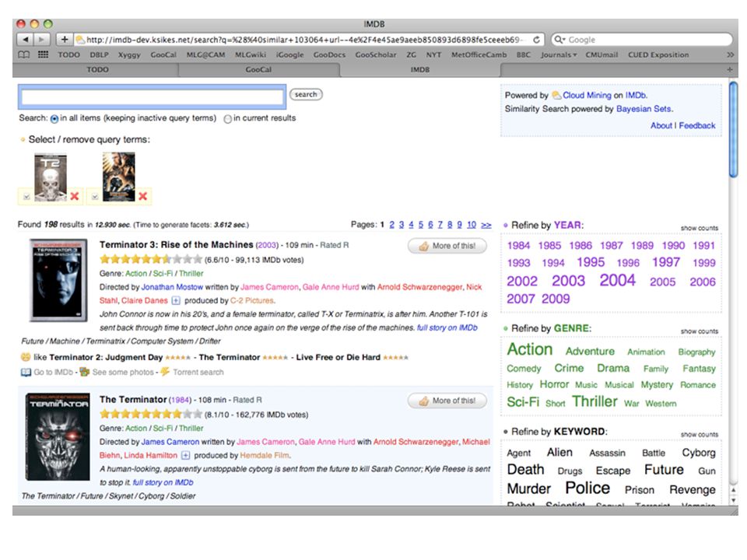The width and height of the screenshot is (747, 560).
Task: Refine by keyword Police
Action: click(587, 488)
